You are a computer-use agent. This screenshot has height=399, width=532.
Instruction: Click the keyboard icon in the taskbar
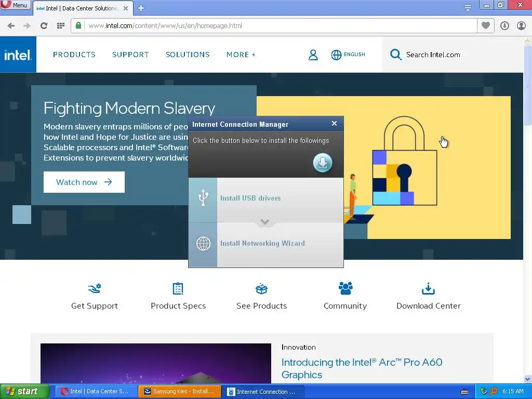(464, 392)
